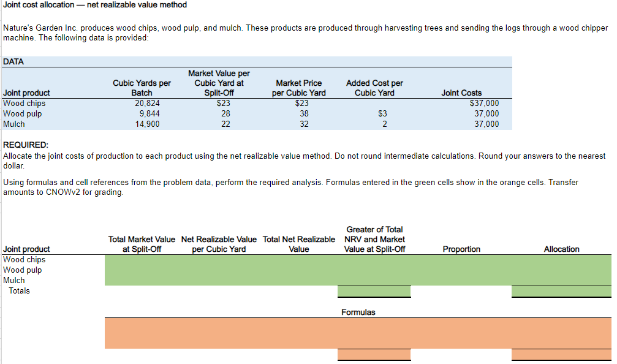The image size is (617, 364).
Task: Click the Formulas section label
Action: [x=358, y=313]
